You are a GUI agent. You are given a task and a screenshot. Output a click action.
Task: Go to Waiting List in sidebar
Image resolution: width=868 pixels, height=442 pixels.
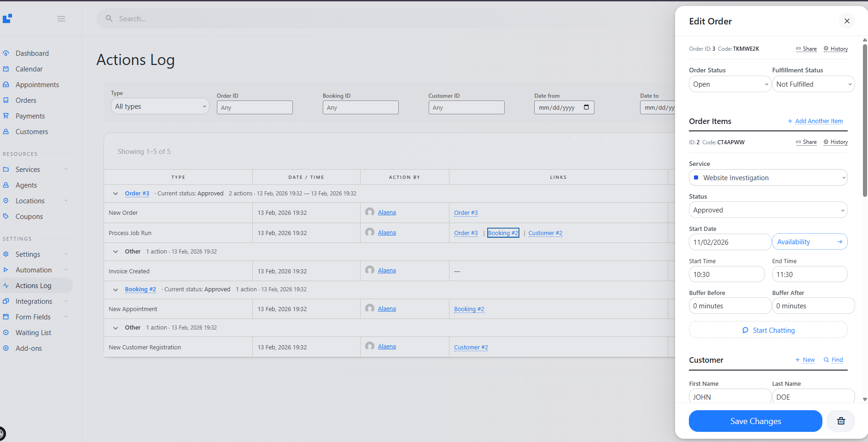pyautogui.click(x=33, y=333)
